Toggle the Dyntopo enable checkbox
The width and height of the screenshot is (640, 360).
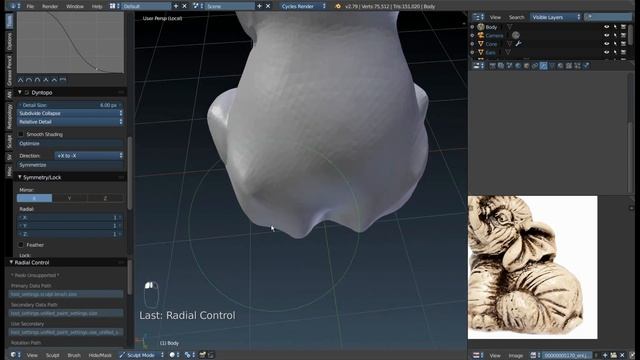(x=27, y=93)
